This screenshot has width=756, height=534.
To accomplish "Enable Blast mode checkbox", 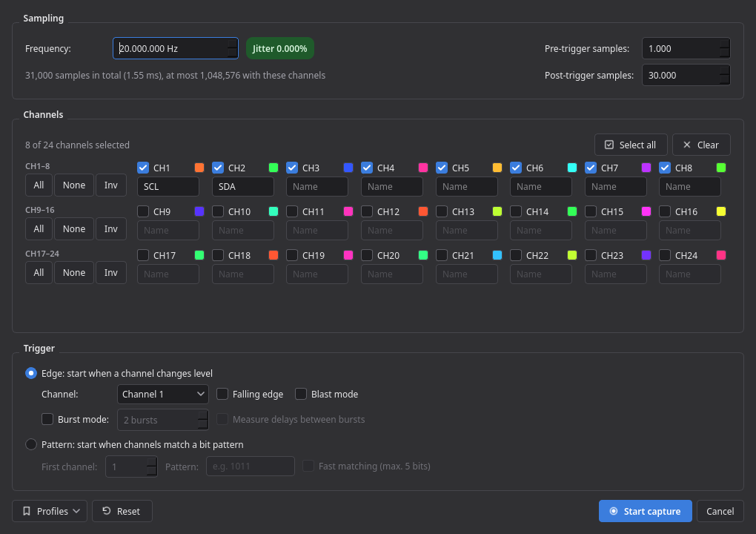I will 301,394.
